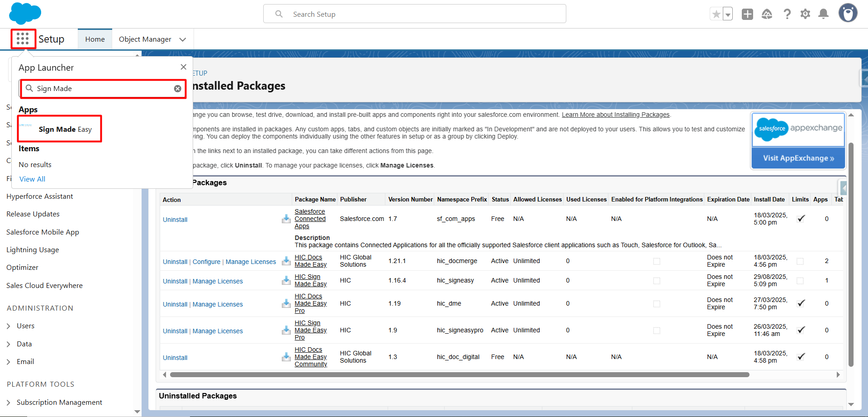Open the favorites list dropdown arrow
The height and width of the screenshot is (417, 868).
coord(728,14)
